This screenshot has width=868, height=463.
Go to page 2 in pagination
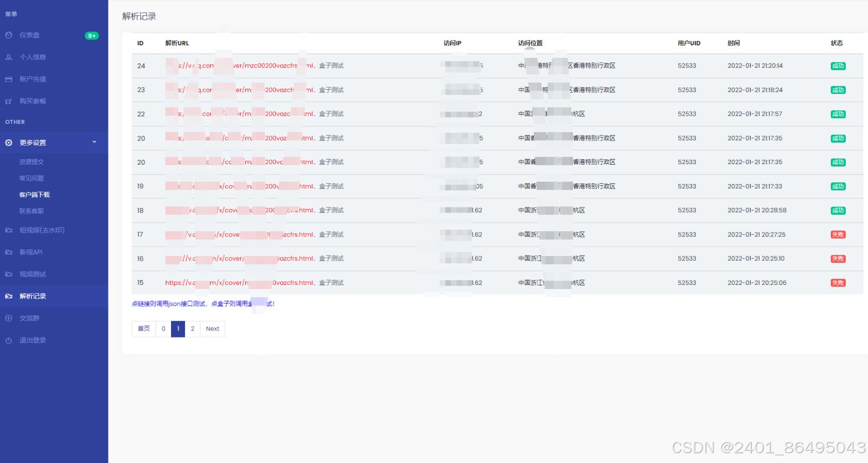(x=193, y=329)
